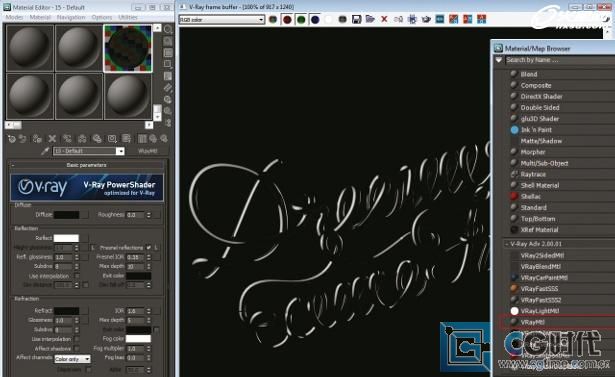This screenshot has width=615, height=377.
Task: Click the Put to Library icon
Action: tap(97, 138)
